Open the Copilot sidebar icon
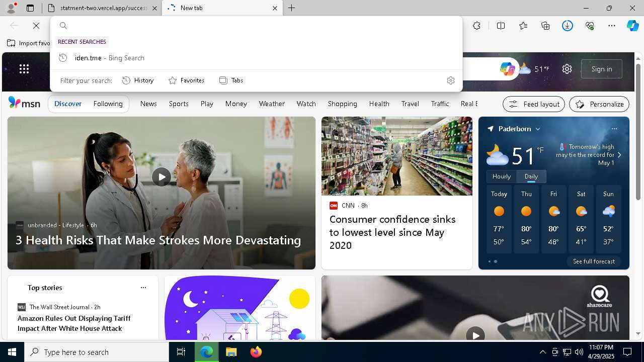Screen dimensions: 644x362 coord(633,26)
